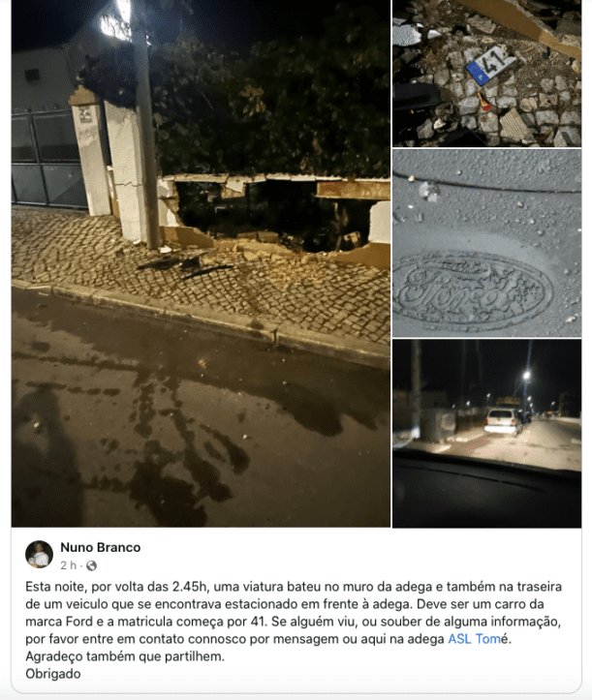Click the 2 h post timestamp
This screenshot has height=700, width=592.
click(69, 565)
